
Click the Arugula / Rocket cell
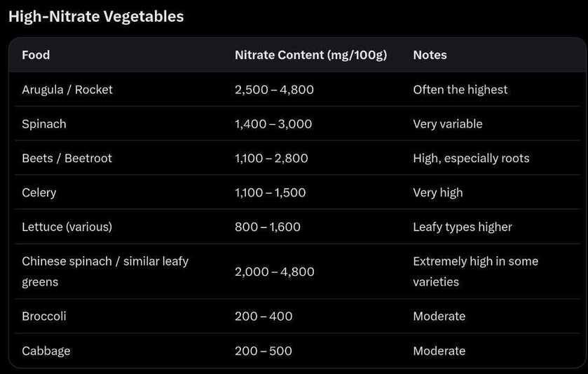[67, 90]
